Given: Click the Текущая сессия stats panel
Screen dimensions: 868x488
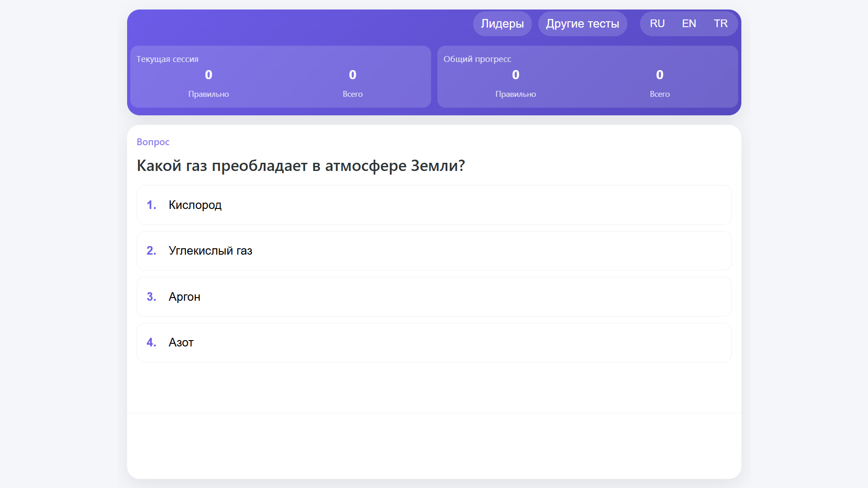Looking at the screenshot, I should [280, 76].
